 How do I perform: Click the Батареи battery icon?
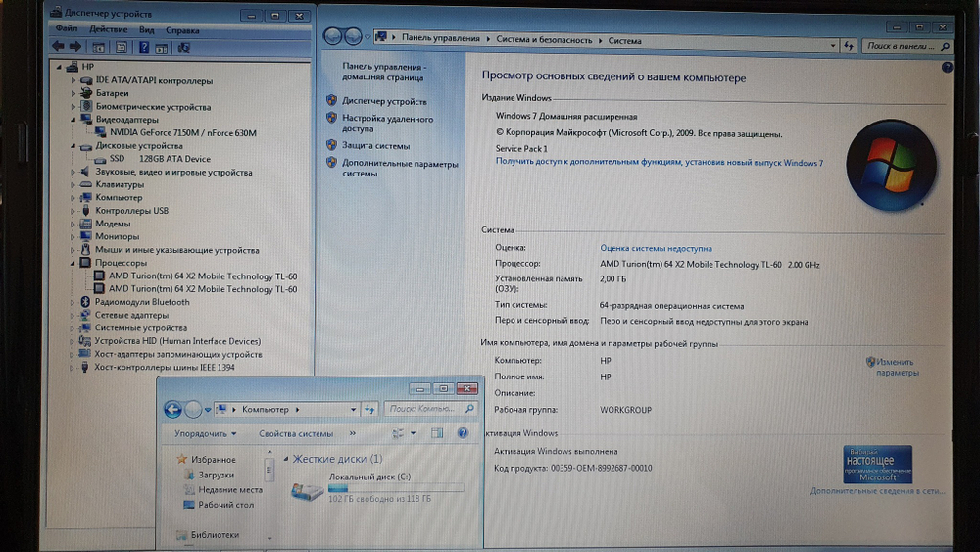86,93
